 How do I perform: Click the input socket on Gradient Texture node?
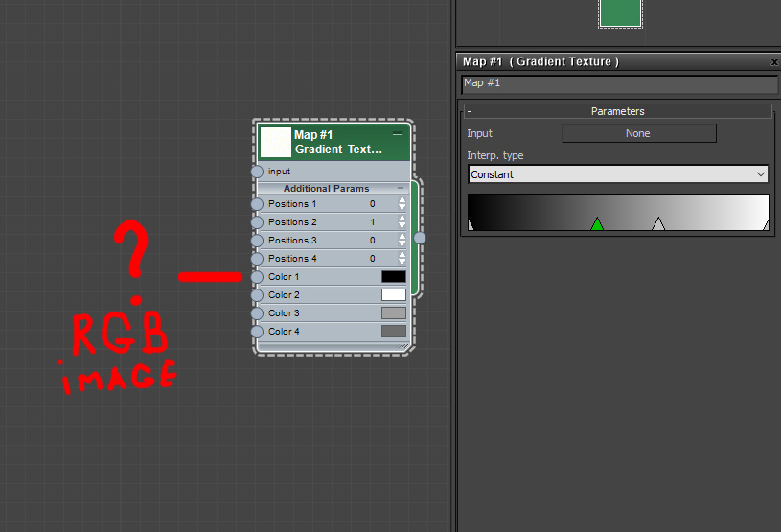[257, 172]
